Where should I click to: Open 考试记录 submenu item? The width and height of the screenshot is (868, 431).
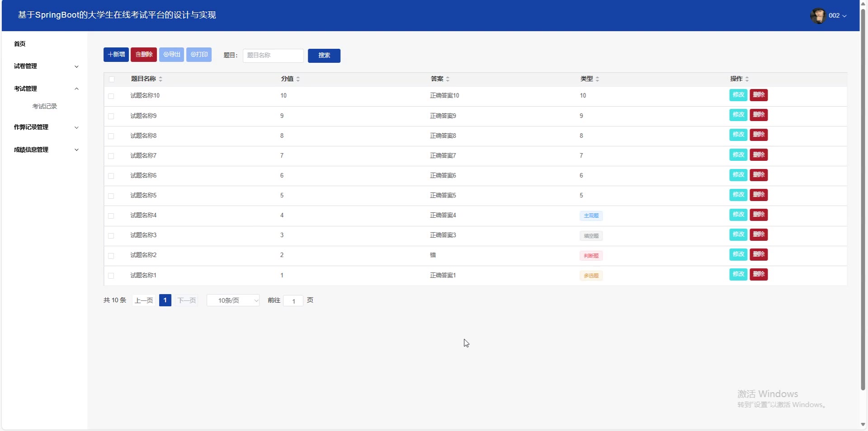click(45, 107)
